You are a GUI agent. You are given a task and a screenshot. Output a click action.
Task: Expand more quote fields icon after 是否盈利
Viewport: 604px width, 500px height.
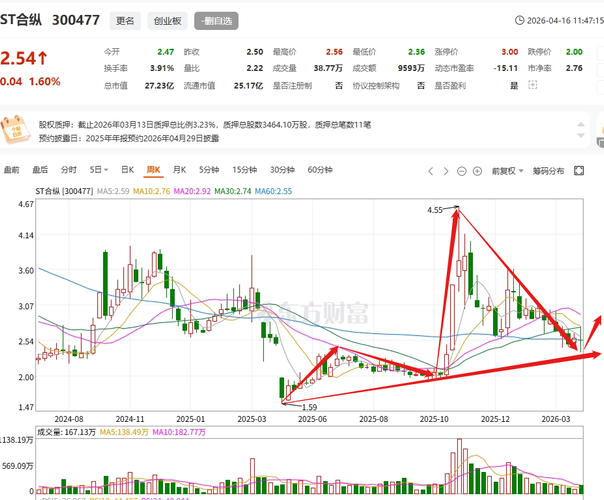click(532, 85)
